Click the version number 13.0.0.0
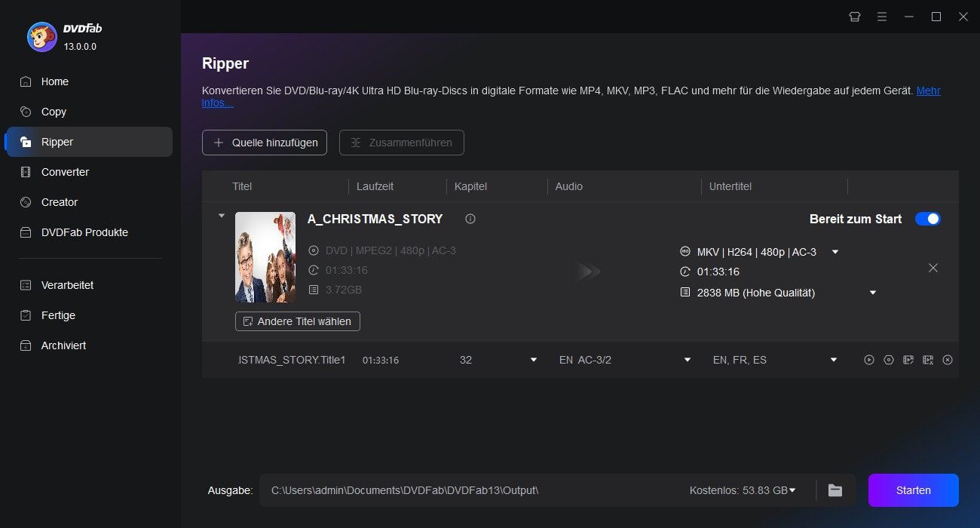The width and height of the screenshot is (980, 528). click(x=79, y=47)
